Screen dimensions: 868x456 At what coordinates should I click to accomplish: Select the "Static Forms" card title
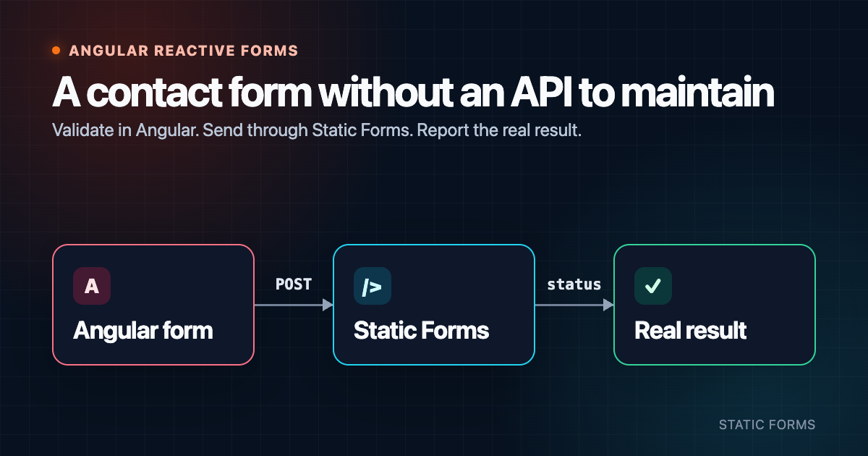(422, 331)
